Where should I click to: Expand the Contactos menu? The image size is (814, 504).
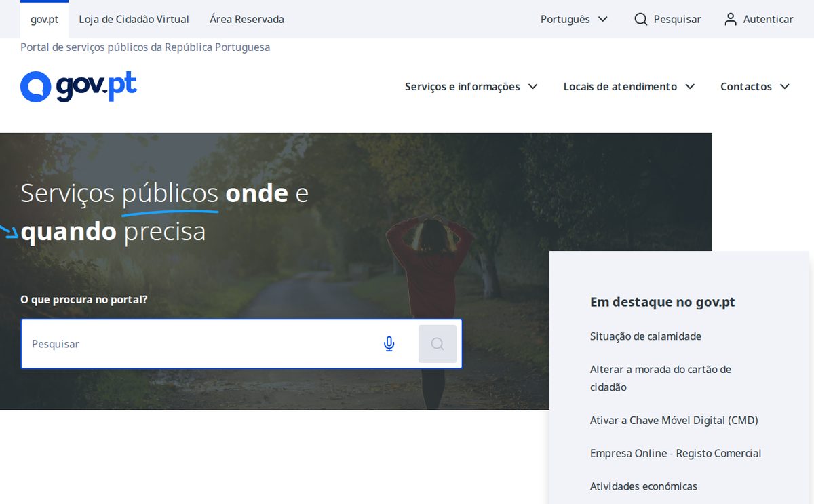tap(756, 87)
